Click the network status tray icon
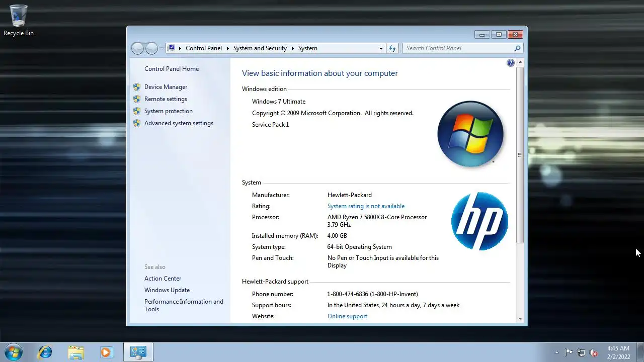Image resolution: width=644 pixels, height=362 pixels. [x=581, y=352]
